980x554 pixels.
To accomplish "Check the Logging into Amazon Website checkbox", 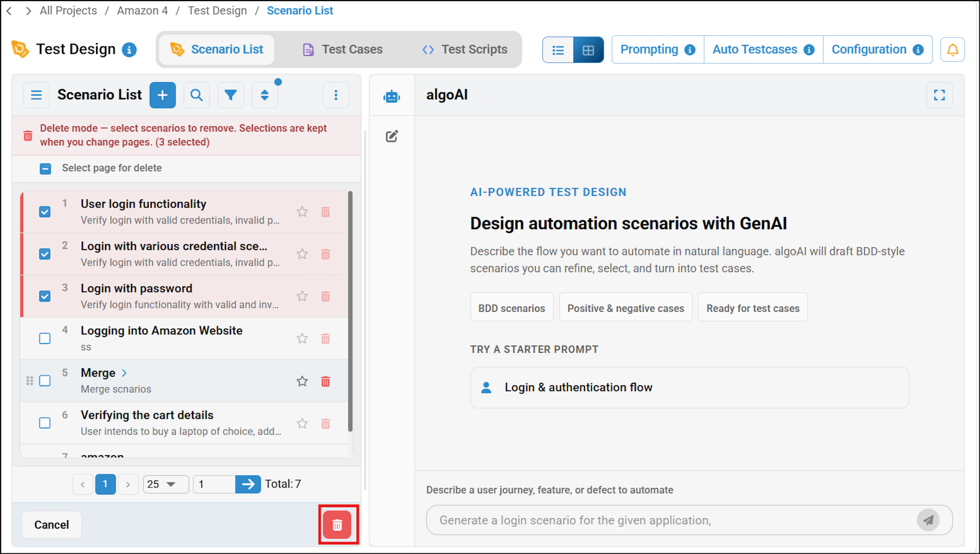I will point(45,338).
